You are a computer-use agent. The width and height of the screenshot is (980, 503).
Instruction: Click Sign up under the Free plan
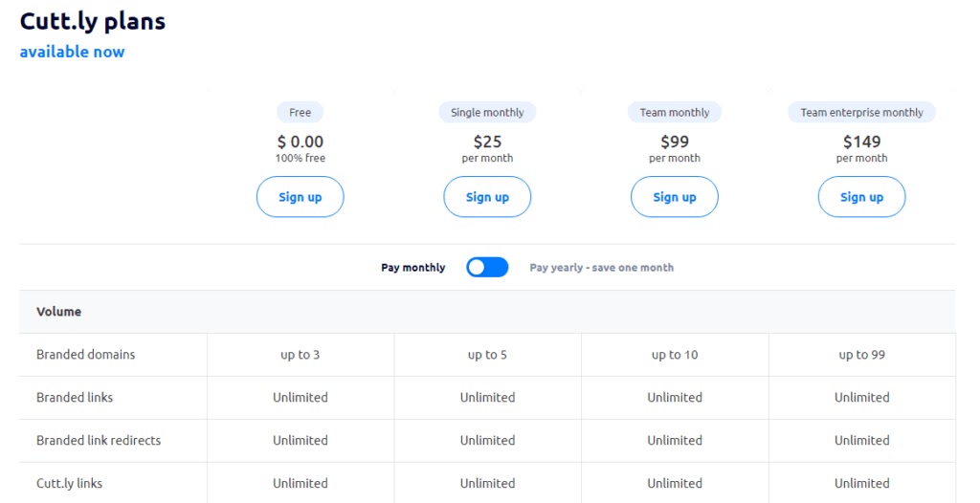[x=300, y=197]
